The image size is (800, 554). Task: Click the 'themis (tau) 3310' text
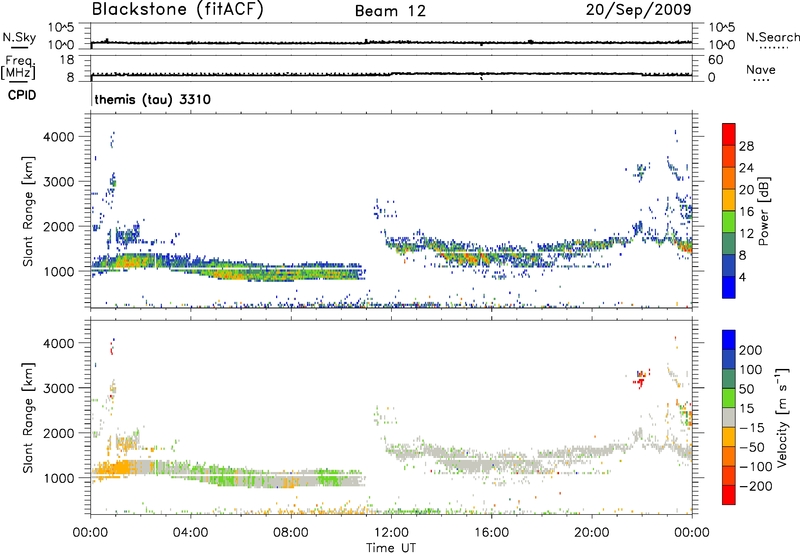click(153, 99)
